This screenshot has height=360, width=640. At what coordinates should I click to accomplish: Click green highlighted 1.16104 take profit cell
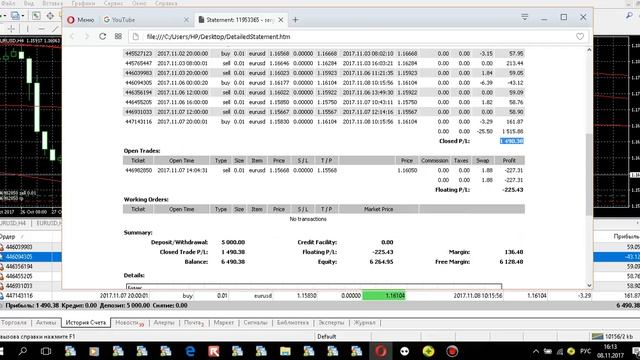pyautogui.click(x=384, y=296)
